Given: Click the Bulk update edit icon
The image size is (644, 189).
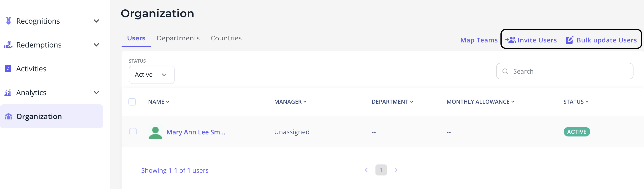Looking at the screenshot, I should [569, 40].
